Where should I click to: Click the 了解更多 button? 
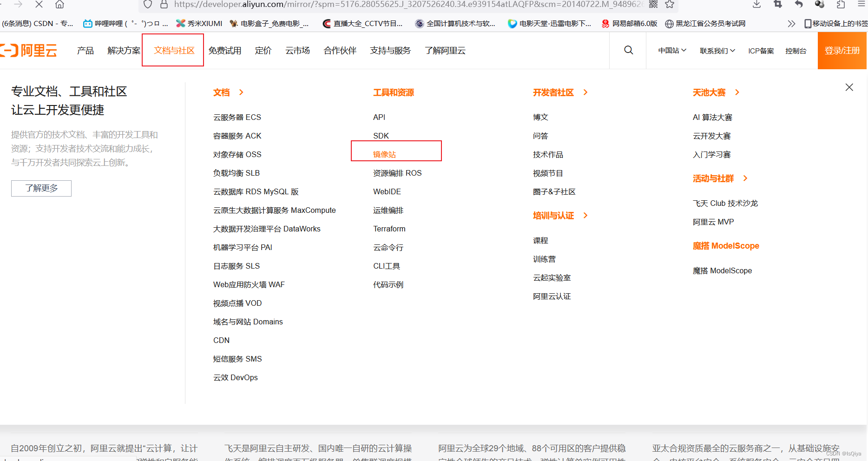[x=41, y=188]
